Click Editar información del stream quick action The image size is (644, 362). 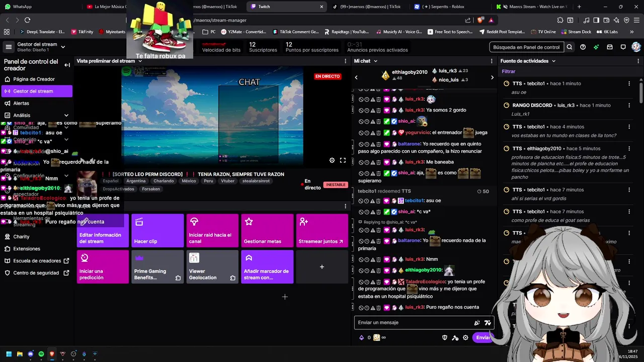click(x=103, y=231)
